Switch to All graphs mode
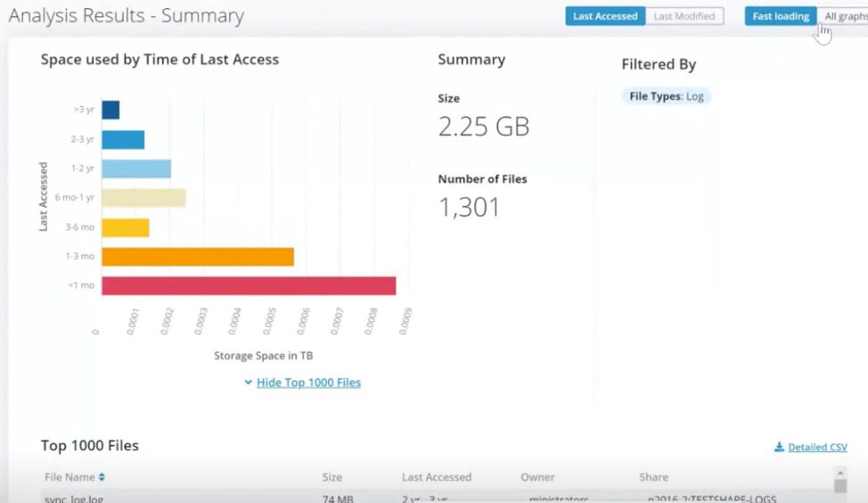Image resolution: width=868 pixels, height=503 pixels. pos(843,16)
